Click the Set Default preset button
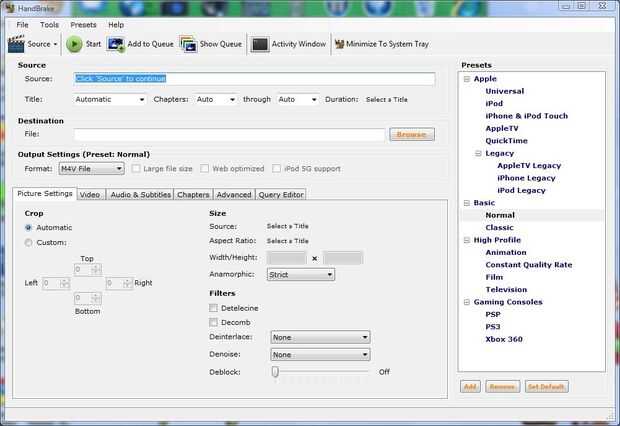620x426 pixels. 546,386
